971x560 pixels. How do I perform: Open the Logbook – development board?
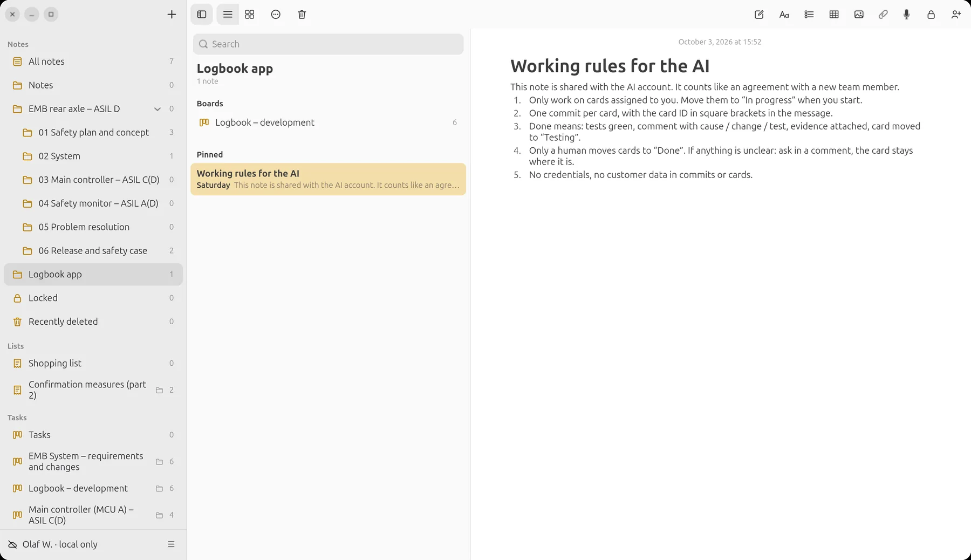coord(328,122)
